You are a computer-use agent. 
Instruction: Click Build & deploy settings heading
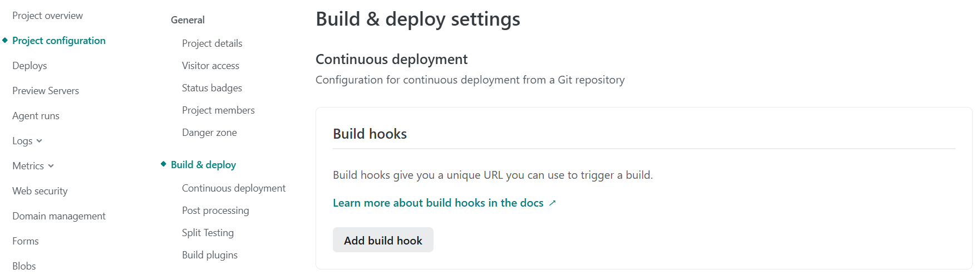[418, 19]
